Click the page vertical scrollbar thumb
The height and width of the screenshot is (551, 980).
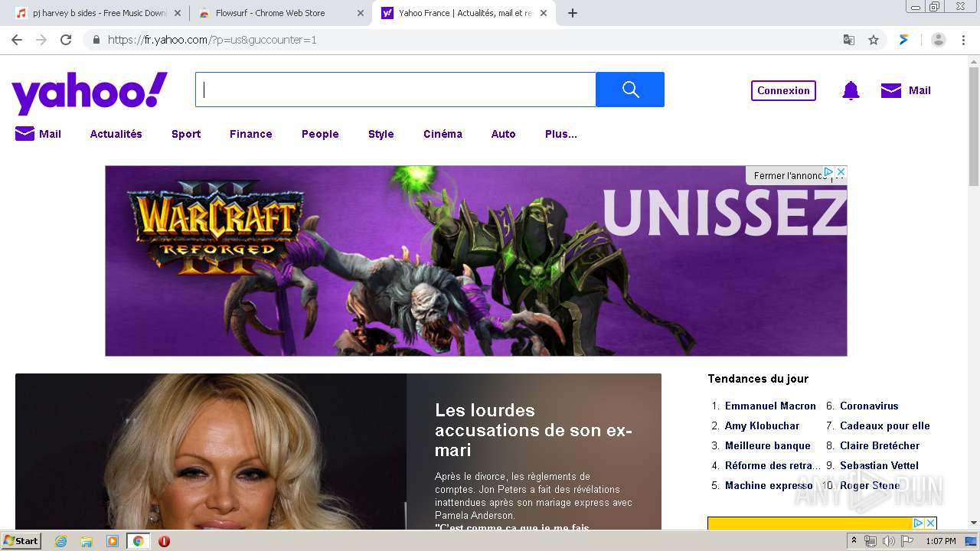click(x=974, y=126)
